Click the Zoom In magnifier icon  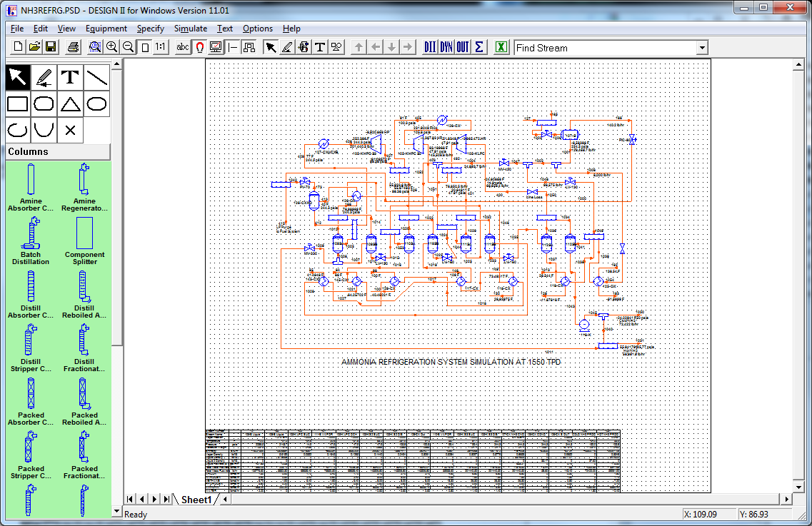pos(111,47)
